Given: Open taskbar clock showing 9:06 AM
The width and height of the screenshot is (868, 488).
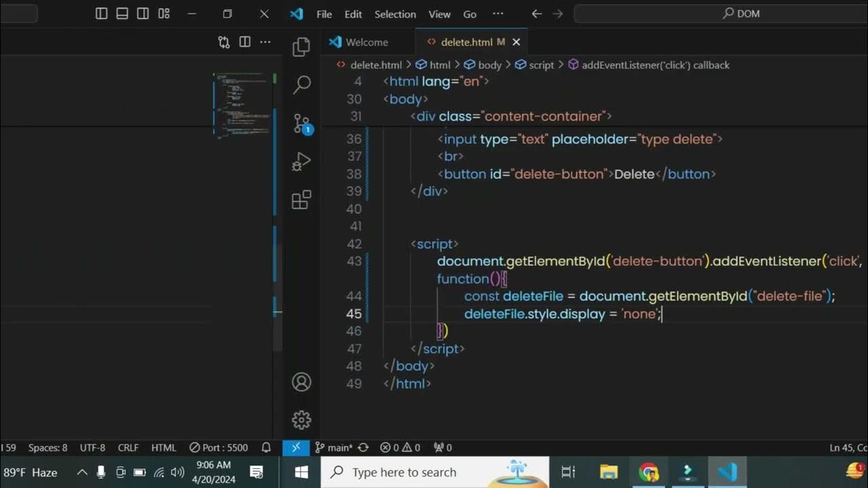Looking at the screenshot, I should click(x=214, y=472).
